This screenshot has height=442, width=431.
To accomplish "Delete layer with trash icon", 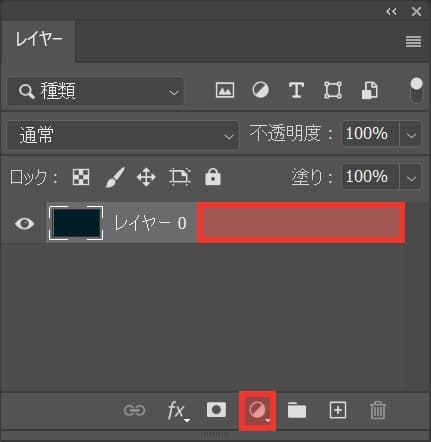I will (378, 410).
